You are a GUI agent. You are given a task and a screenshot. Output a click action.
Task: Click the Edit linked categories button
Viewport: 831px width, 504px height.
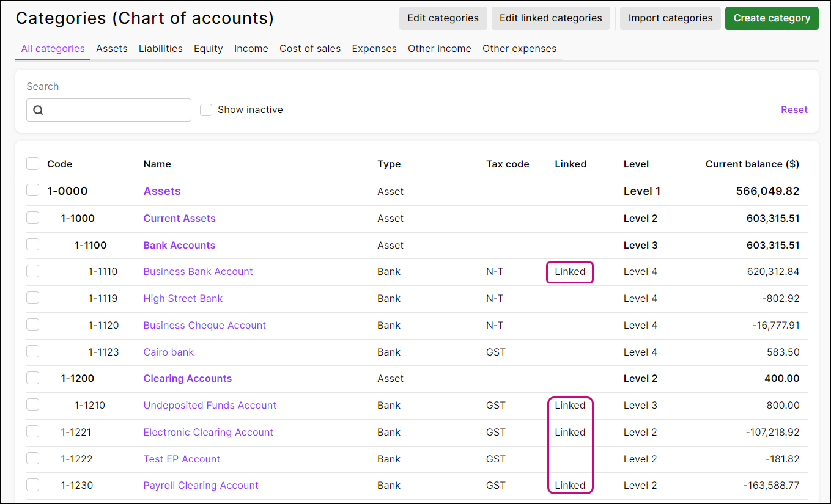tap(550, 18)
